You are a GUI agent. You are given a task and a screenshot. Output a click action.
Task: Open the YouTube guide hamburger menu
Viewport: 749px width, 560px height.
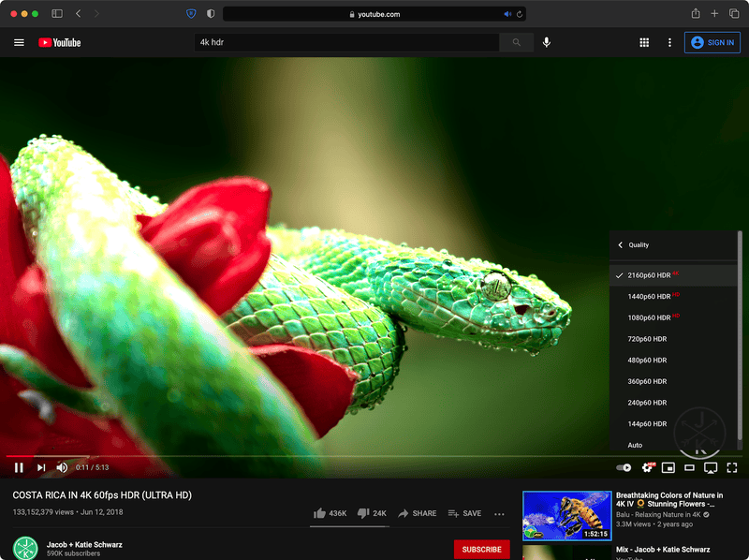point(19,42)
